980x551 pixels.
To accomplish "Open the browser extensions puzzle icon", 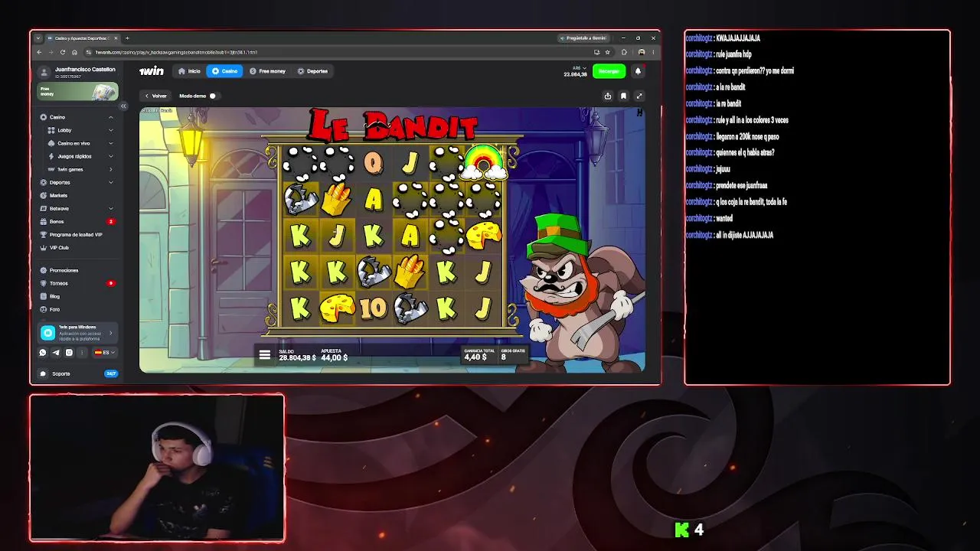I will point(624,52).
